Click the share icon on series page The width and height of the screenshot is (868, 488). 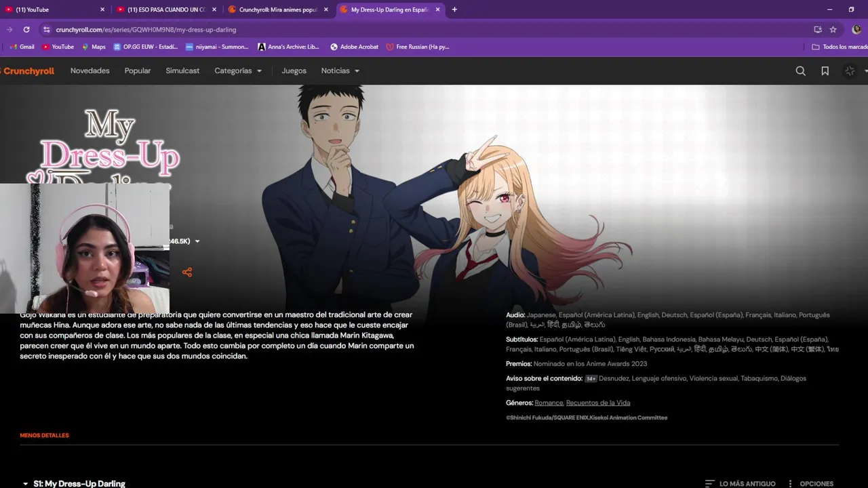[187, 272]
